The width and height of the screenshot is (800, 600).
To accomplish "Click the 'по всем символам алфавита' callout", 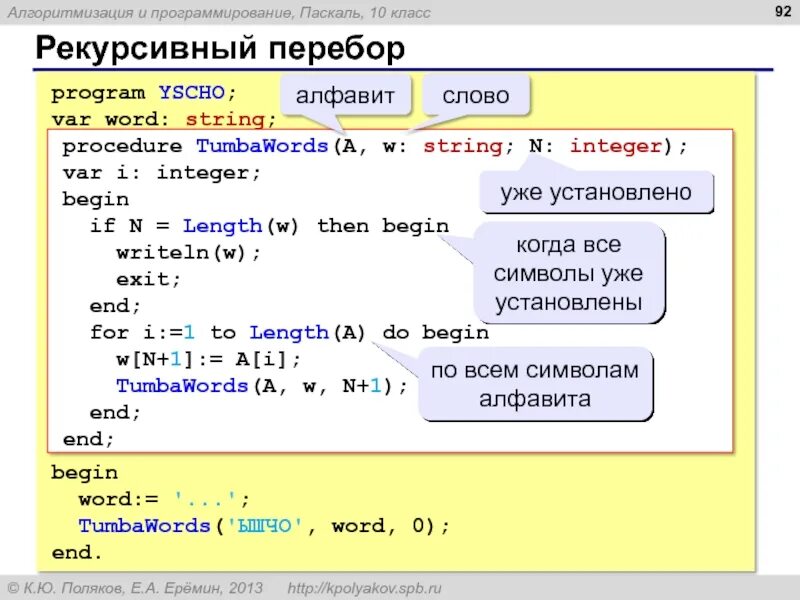I will pyautogui.click(x=535, y=384).
